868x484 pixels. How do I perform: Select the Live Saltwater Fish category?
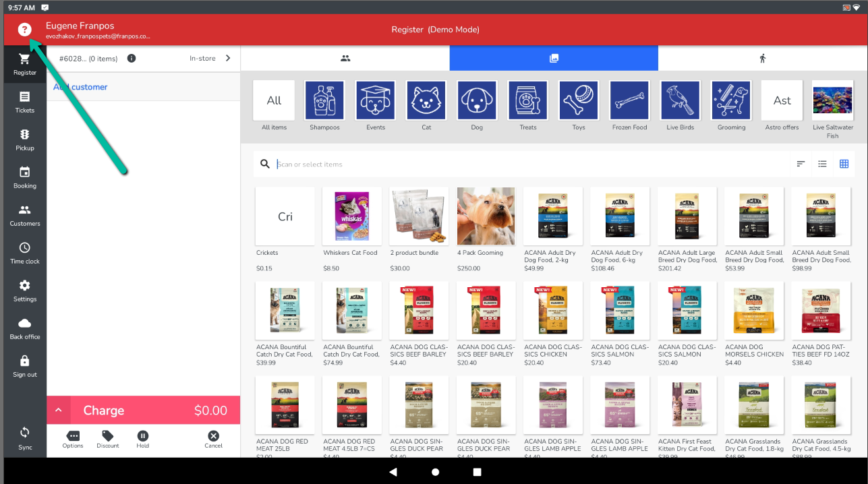click(x=833, y=109)
